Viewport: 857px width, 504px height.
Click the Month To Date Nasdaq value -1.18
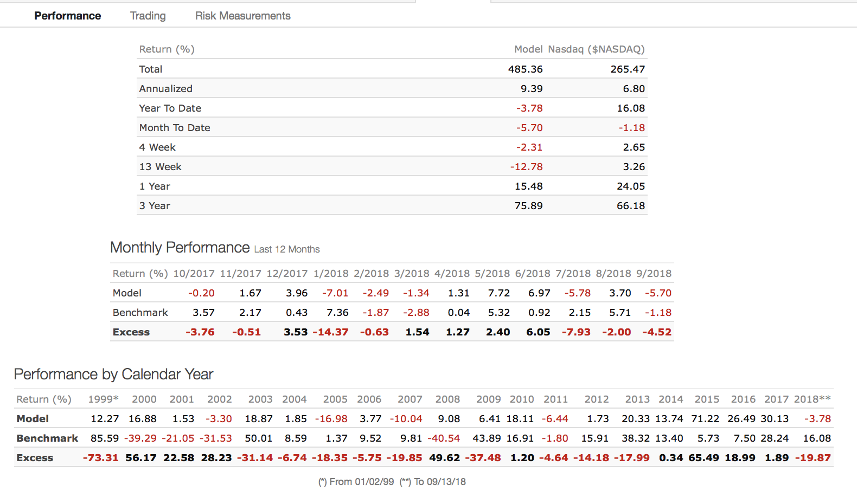pos(631,128)
